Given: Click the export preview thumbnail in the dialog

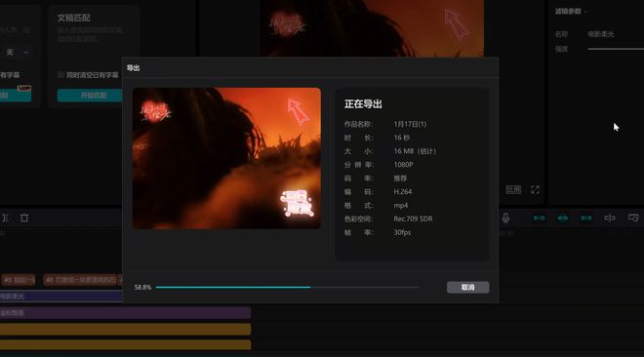Looking at the screenshot, I should [226, 158].
